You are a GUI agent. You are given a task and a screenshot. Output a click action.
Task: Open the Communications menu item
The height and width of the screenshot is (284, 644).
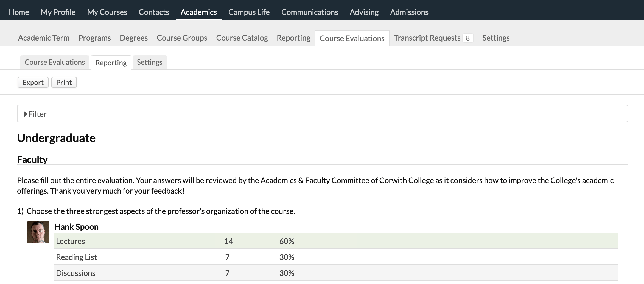pos(310,12)
